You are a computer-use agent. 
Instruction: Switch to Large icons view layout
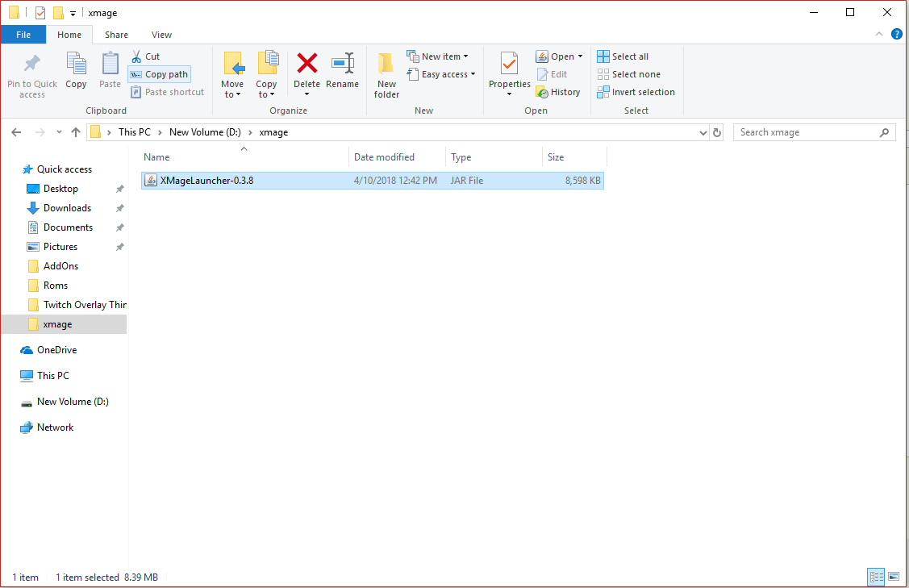(x=894, y=577)
